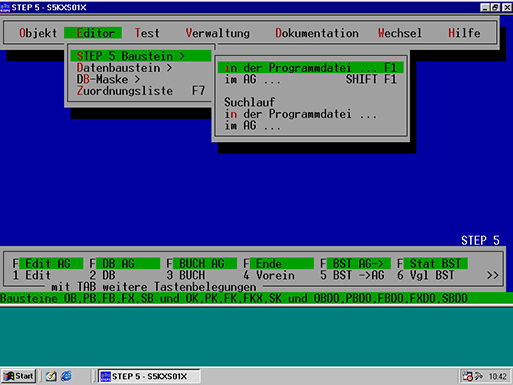Open the Objekt menu
Image resolution: width=513 pixels, height=385 pixels.
click(38, 33)
